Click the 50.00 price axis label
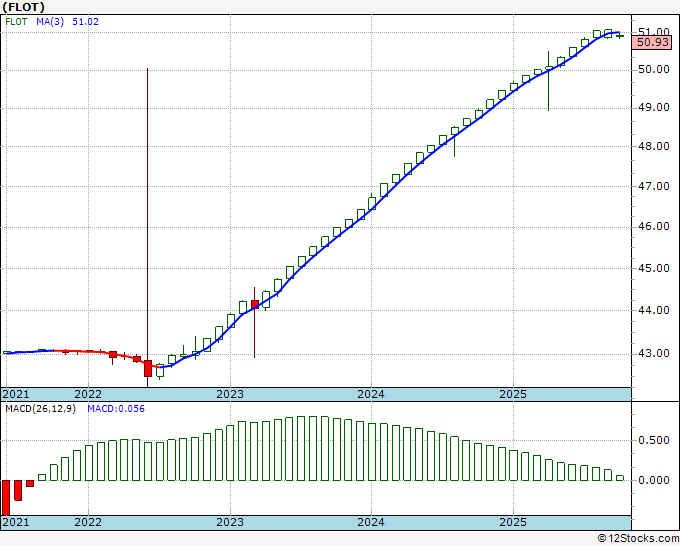The image size is (680, 546). tap(654, 69)
